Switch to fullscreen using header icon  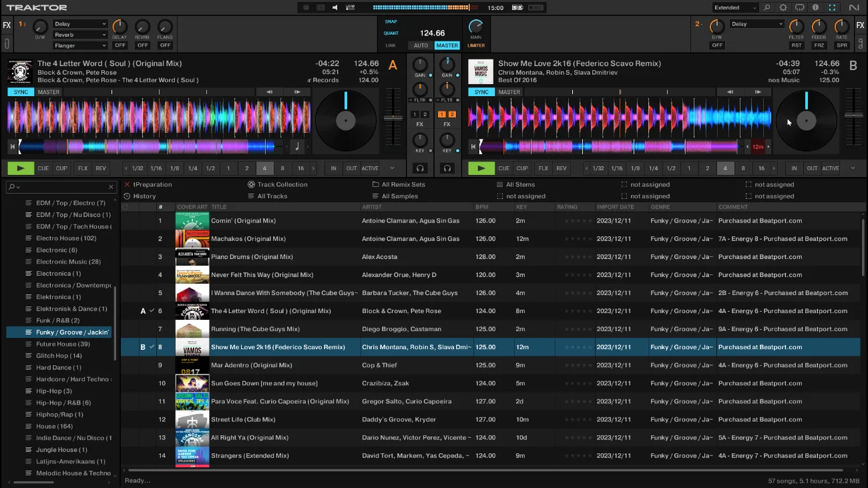(x=832, y=7)
